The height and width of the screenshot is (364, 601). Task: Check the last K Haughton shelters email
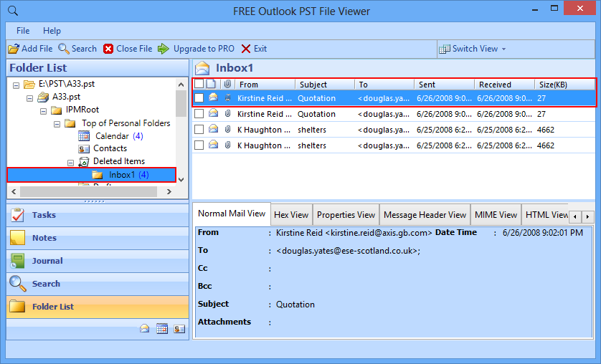click(x=199, y=145)
